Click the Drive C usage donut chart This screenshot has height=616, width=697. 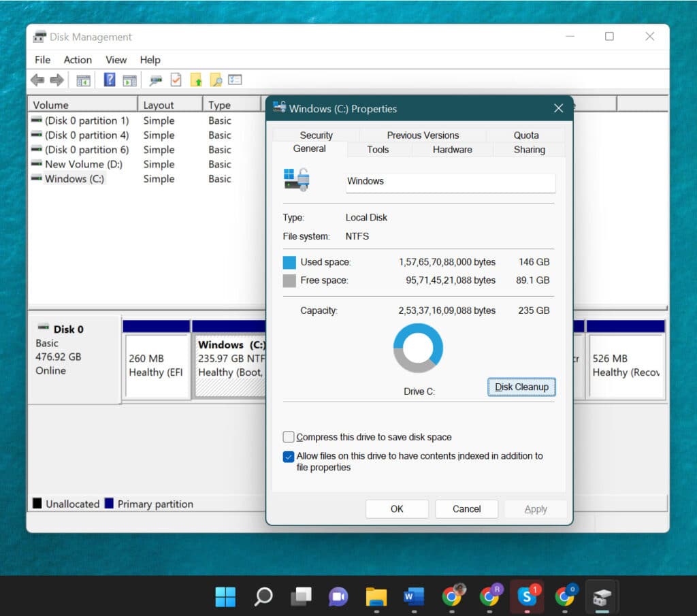click(x=418, y=348)
